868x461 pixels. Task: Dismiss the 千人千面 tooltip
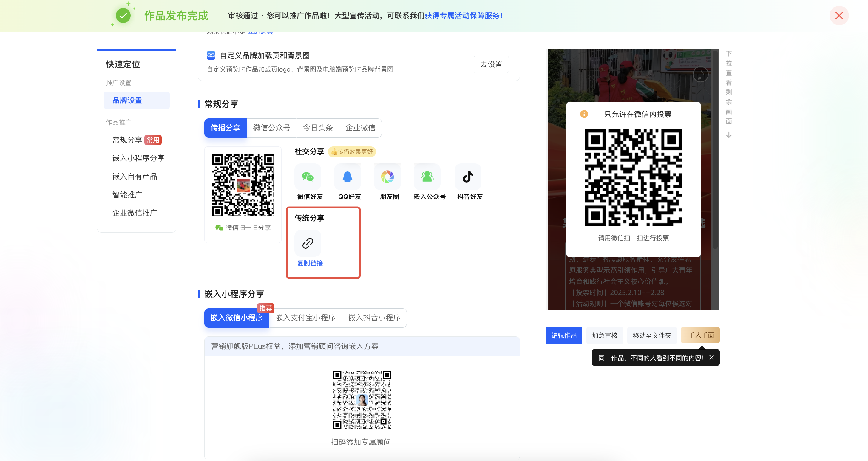pyautogui.click(x=712, y=357)
